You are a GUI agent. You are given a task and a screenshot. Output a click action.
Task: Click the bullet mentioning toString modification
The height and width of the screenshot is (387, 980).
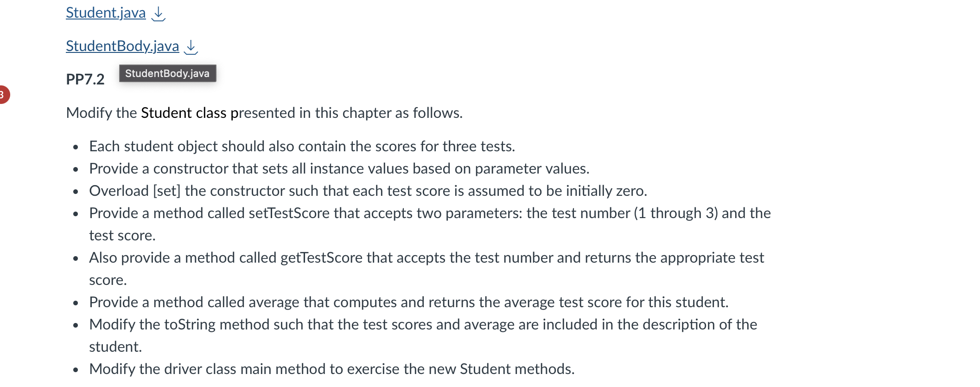pyautogui.click(x=422, y=324)
